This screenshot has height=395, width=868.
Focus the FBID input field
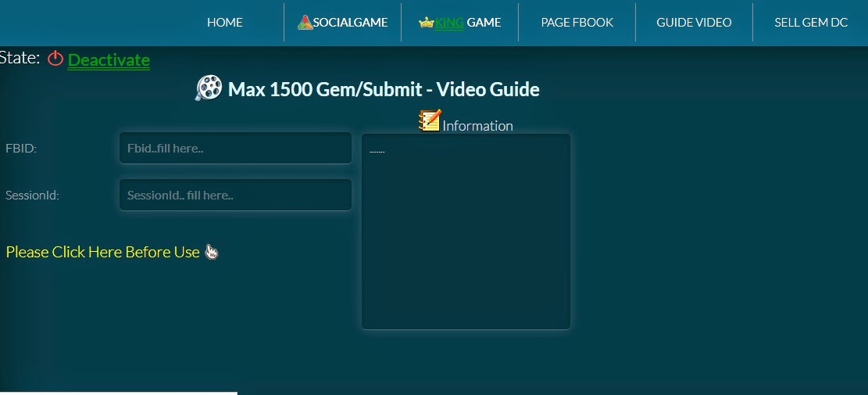coord(235,148)
